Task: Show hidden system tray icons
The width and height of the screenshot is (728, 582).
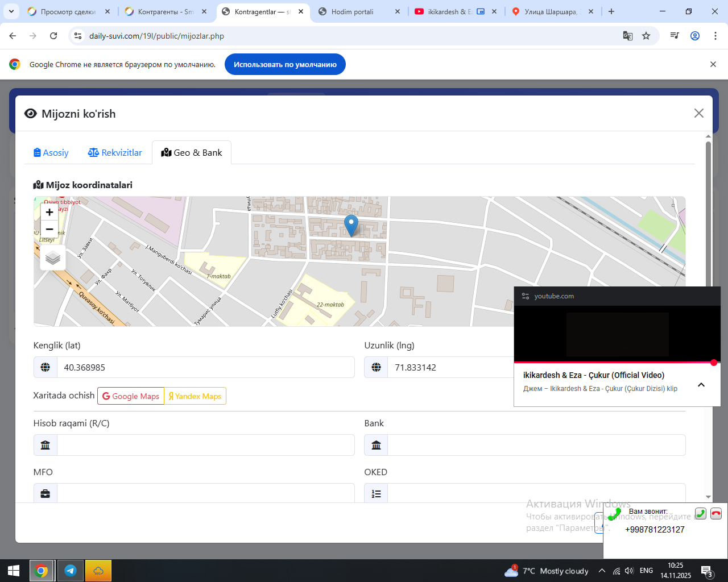Action: point(602,571)
